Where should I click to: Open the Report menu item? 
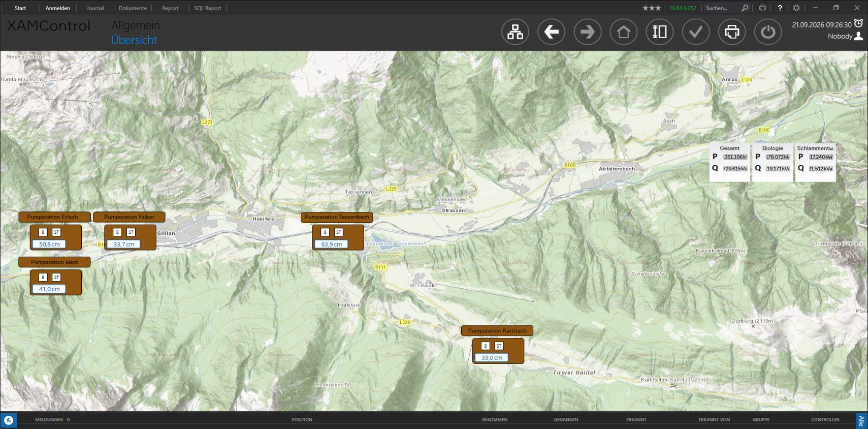click(170, 8)
